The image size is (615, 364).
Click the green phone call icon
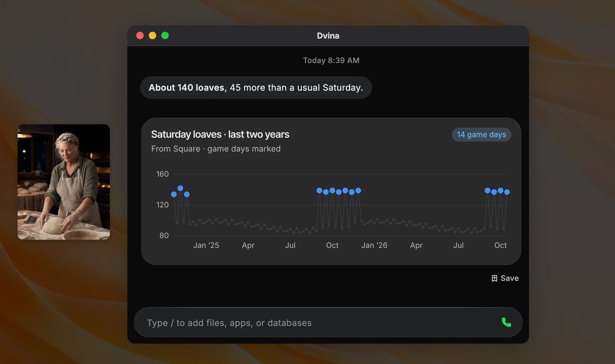tap(506, 322)
